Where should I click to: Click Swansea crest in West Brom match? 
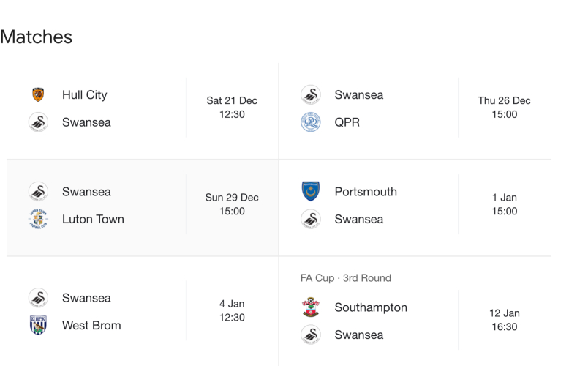(x=38, y=298)
